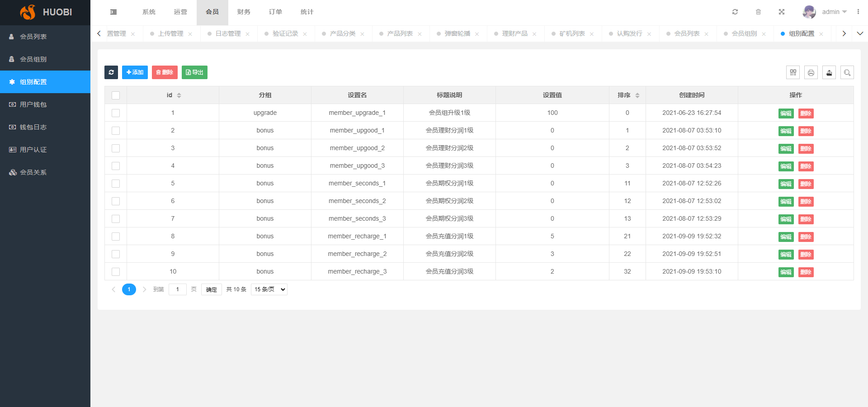Click the green 导出 button

coord(194,72)
